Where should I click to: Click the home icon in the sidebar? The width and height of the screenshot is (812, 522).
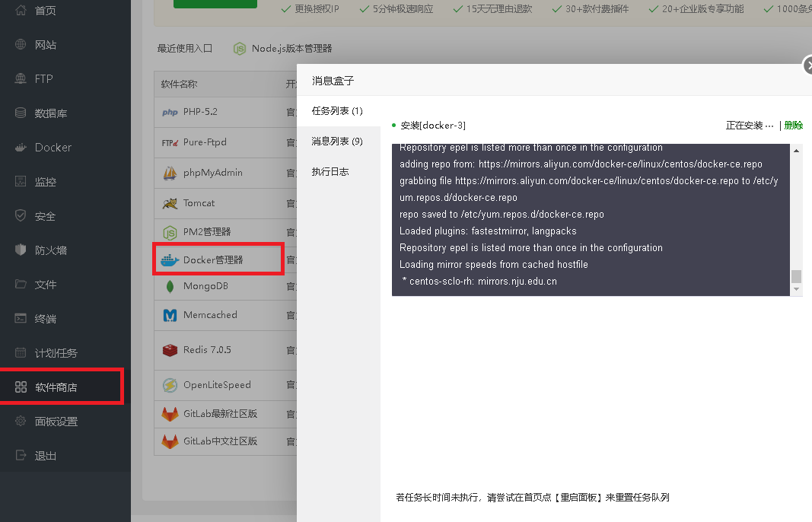coord(21,10)
